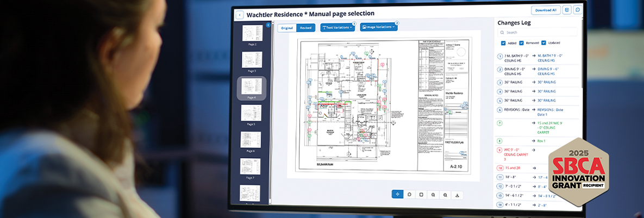The height and width of the screenshot is (218, 644).
Task: Click the rotate tool in bottom toolbar
Action: click(x=409, y=195)
